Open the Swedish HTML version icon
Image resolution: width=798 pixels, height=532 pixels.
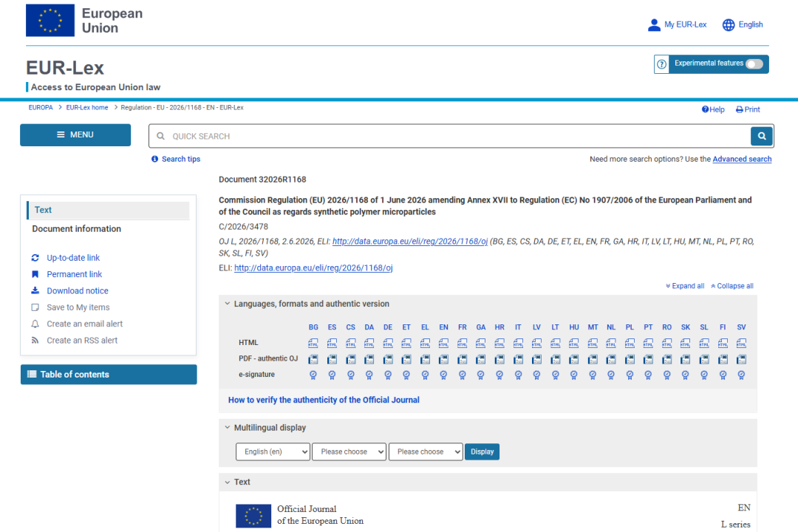(741, 343)
